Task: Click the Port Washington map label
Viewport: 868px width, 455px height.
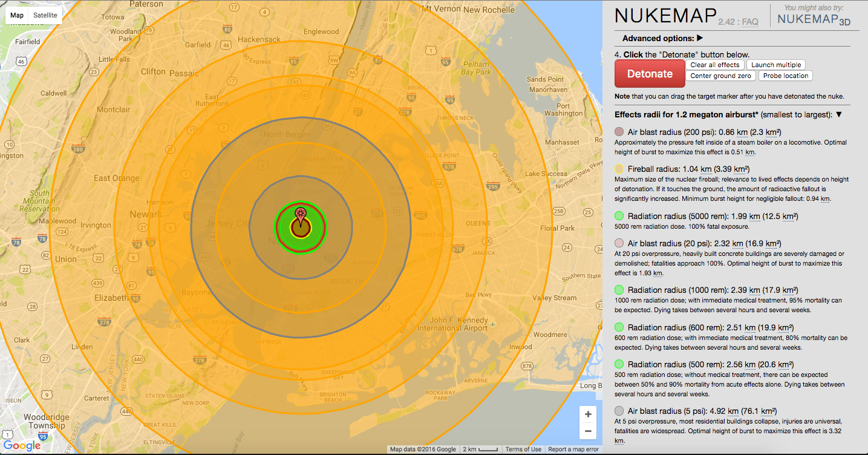Action: [563, 109]
